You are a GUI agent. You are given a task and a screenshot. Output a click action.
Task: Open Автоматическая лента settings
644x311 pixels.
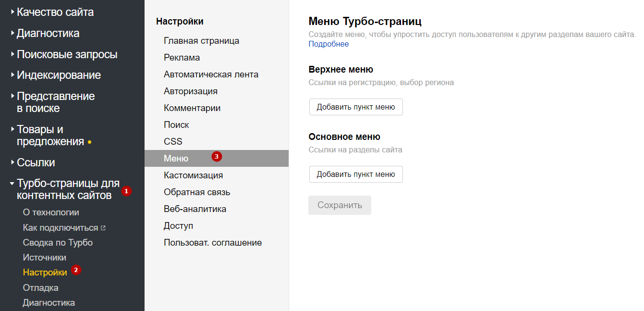point(211,74)
